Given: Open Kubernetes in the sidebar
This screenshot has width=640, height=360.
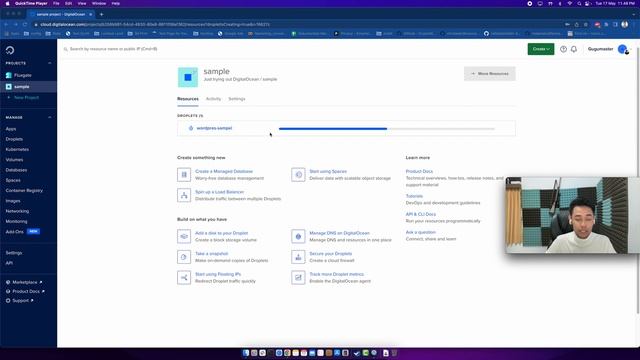Looking at the screenshot, I should coord(17,149).
